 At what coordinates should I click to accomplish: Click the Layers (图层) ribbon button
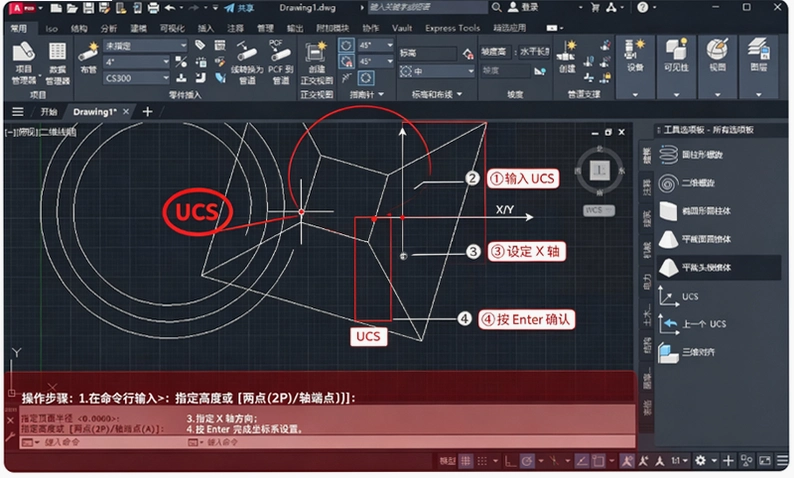tap(758, 56)
